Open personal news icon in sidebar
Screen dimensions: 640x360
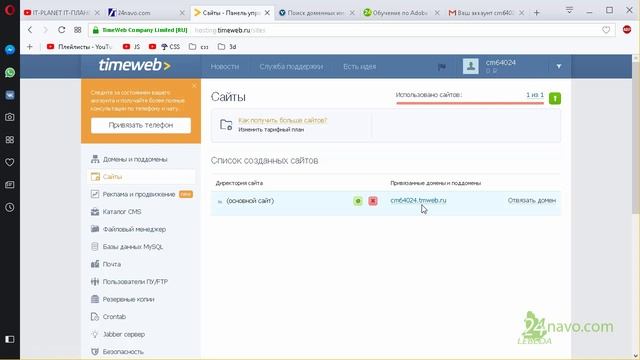tap(10, 185)
